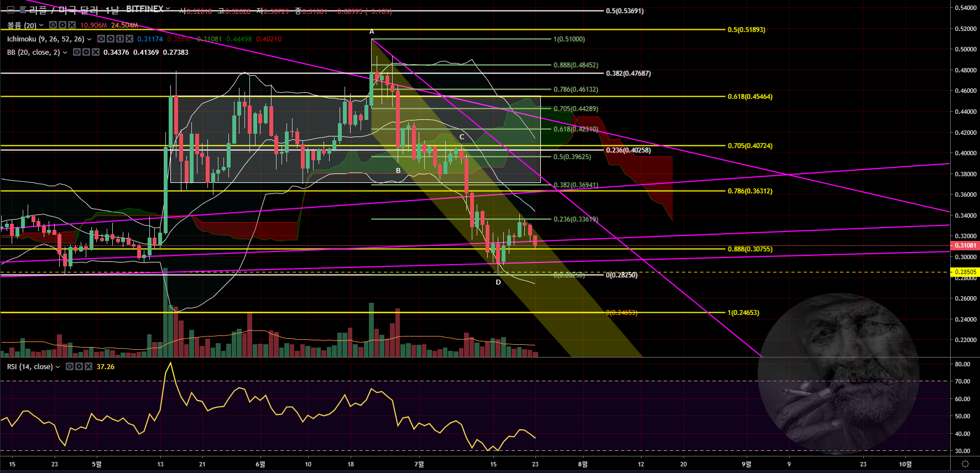Click the 10월 date label on time axis

(x=905, y=464)
